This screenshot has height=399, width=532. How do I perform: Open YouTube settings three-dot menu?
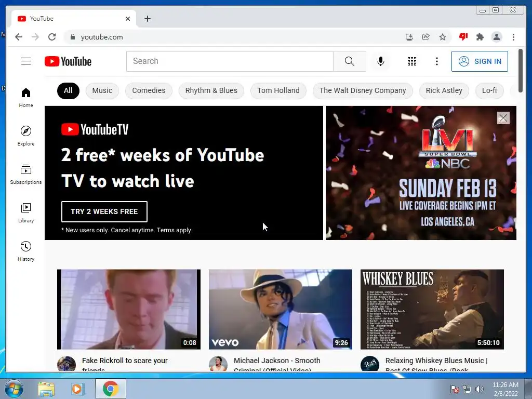pyautogui.click(x=436, y=61)
